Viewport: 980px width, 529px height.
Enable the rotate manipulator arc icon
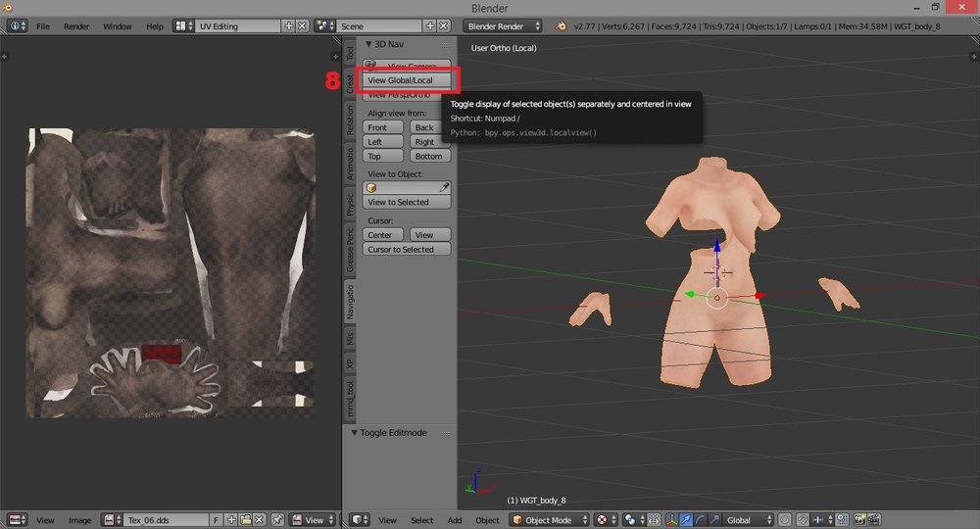[700, 519]
